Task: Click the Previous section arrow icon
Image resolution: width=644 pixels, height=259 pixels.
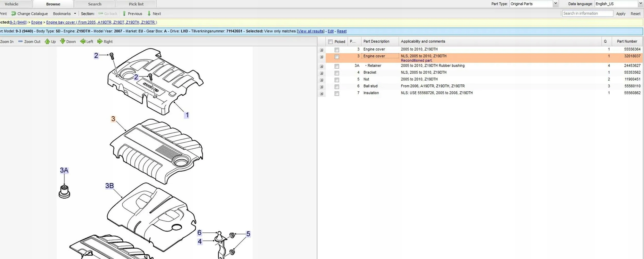Action: [x=124, y=14]
